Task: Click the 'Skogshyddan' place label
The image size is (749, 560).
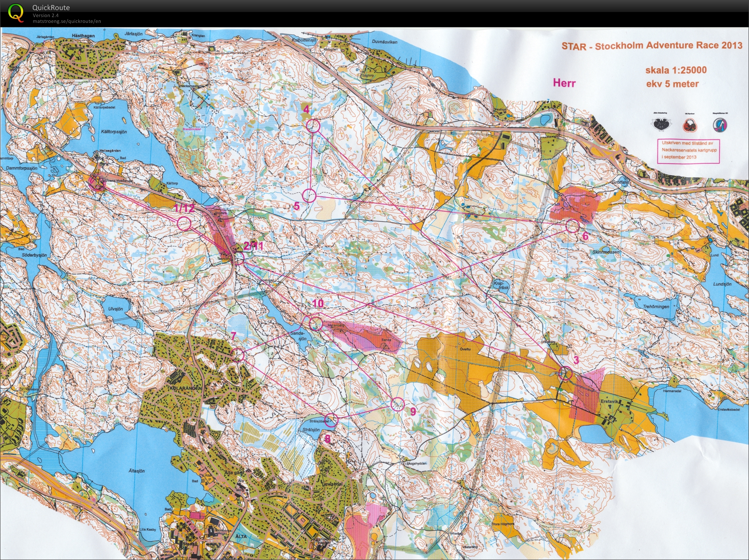Action: [x=417, y=463]
